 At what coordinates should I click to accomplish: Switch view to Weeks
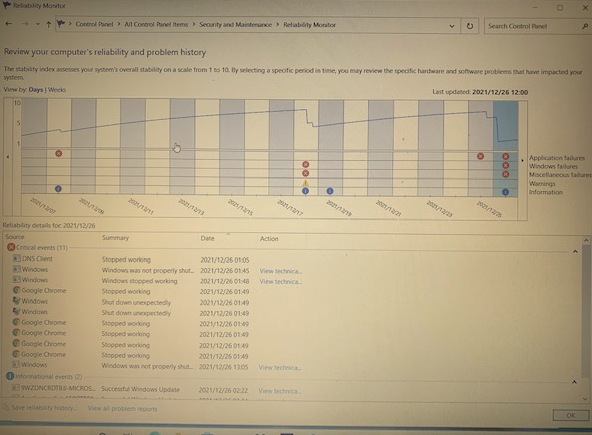(57, 89)
